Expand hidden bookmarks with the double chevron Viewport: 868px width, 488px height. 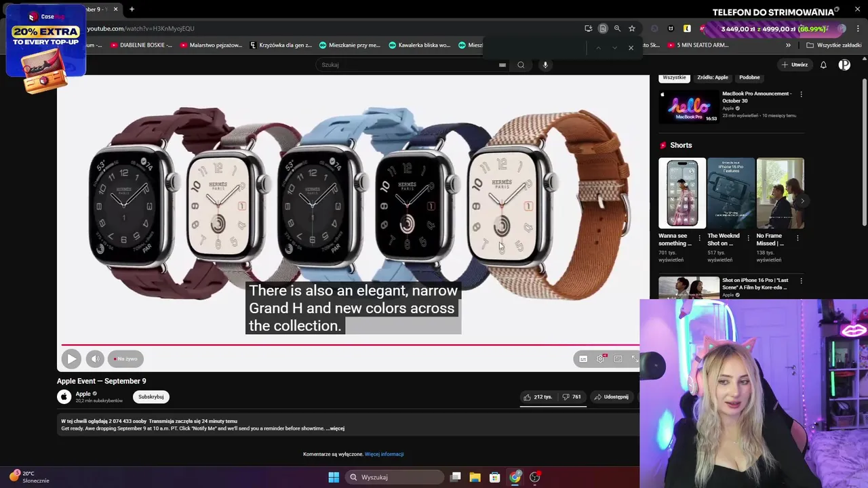[x=788, y=45]
